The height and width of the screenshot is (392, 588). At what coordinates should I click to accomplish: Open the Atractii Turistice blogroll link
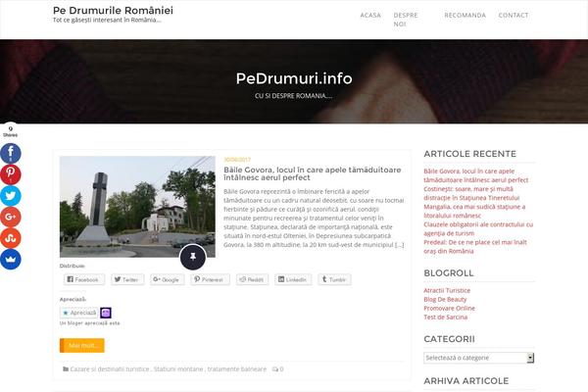(447, 290)
